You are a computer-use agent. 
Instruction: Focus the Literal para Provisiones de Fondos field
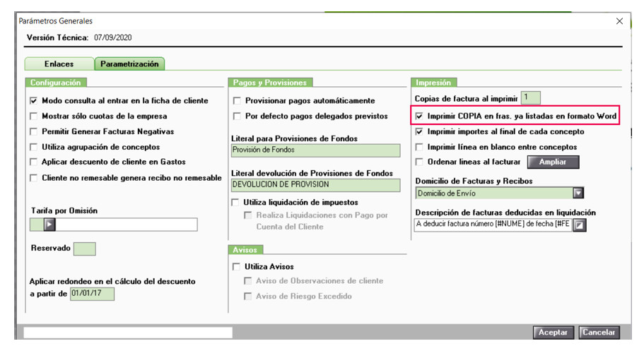[x=315, y=150]
